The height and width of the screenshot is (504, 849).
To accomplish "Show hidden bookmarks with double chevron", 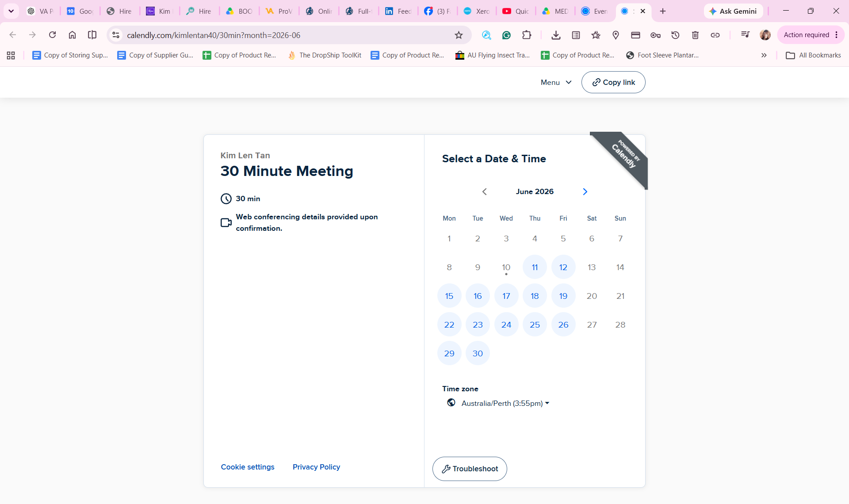I will pos(764,55).
